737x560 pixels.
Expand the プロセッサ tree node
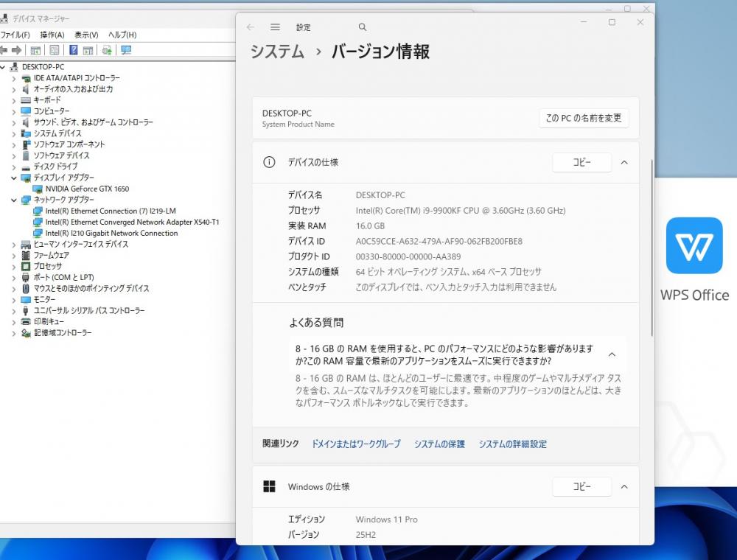[14, 266]
